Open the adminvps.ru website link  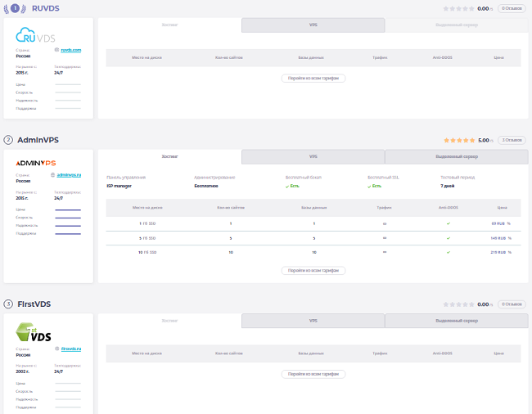click(69, 175)
